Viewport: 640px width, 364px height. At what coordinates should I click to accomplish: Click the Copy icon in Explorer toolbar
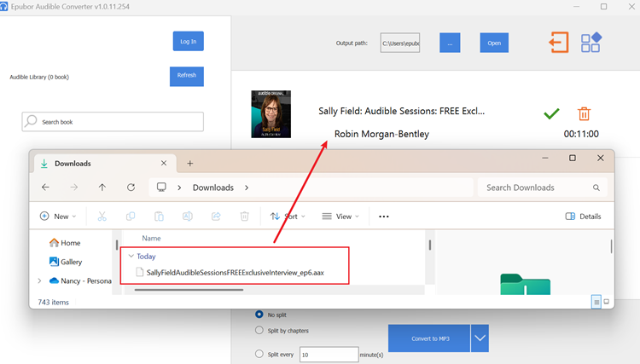coord(131,216)
